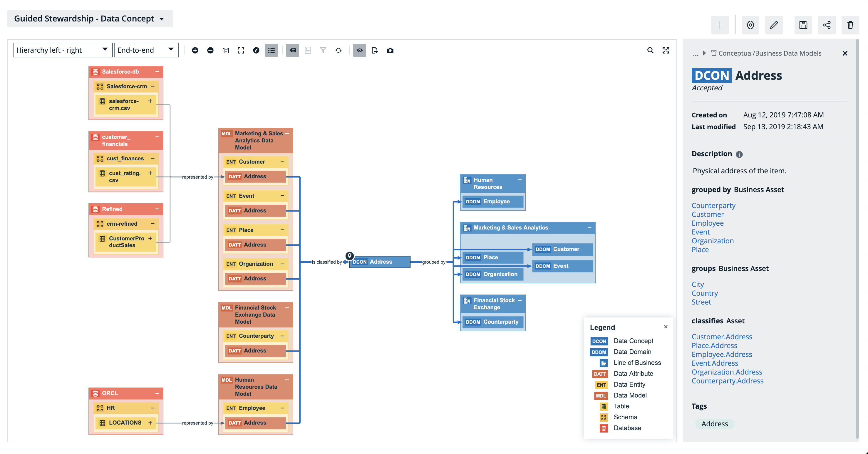Refresh the diagram layout
The height and width of the screenshot is (454, 868).
339,50
